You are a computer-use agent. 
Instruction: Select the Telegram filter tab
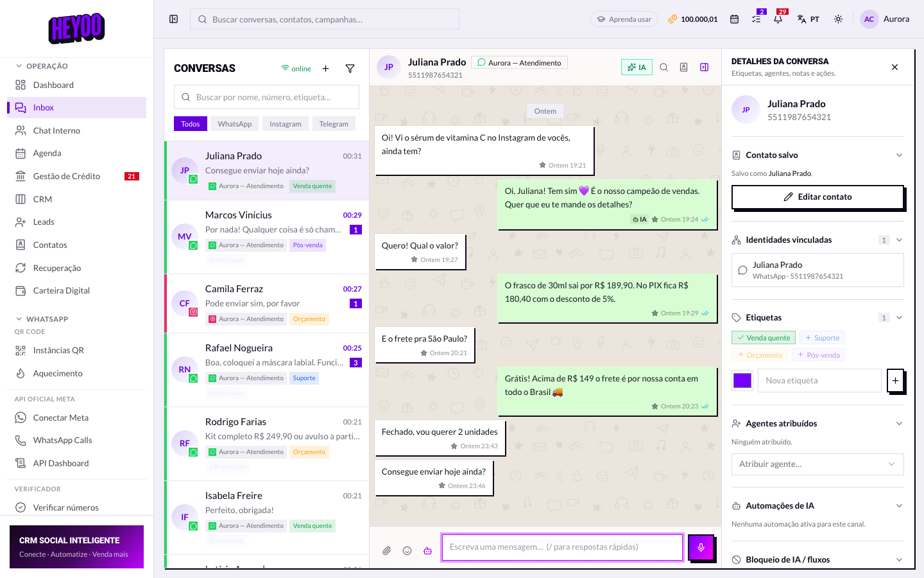(x=334, y=124)
